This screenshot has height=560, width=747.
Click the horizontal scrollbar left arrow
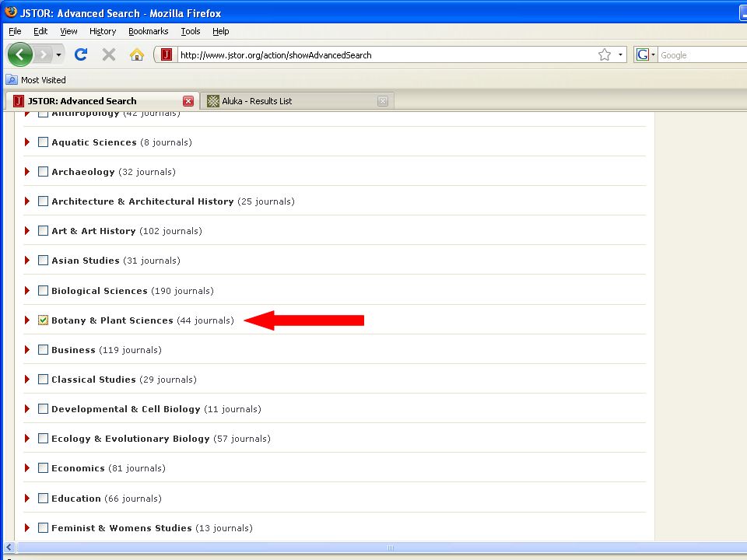[9, 548]
